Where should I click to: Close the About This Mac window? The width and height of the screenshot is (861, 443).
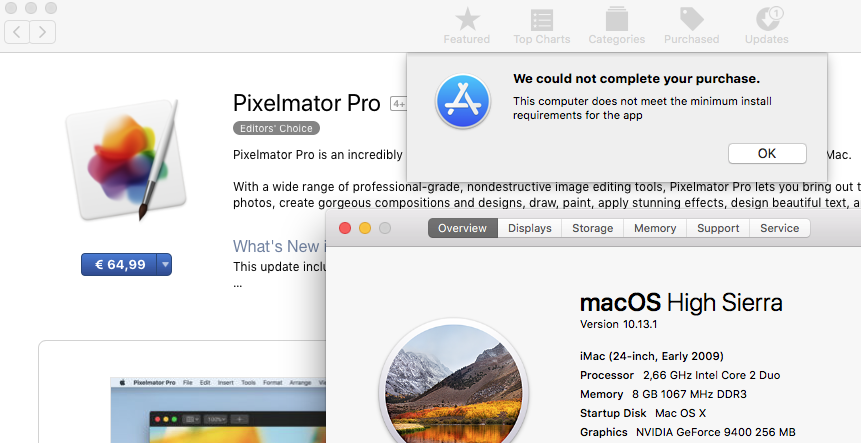(x=345, y=228)
